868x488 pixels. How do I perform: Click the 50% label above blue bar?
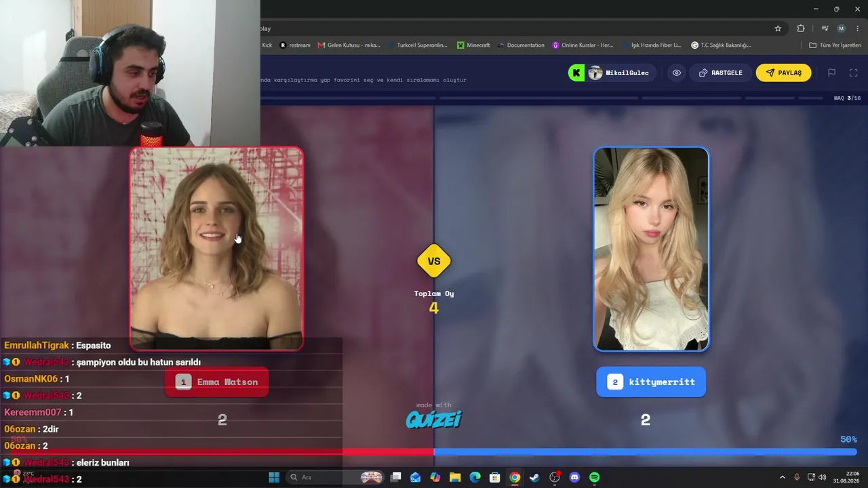point(848,439)
